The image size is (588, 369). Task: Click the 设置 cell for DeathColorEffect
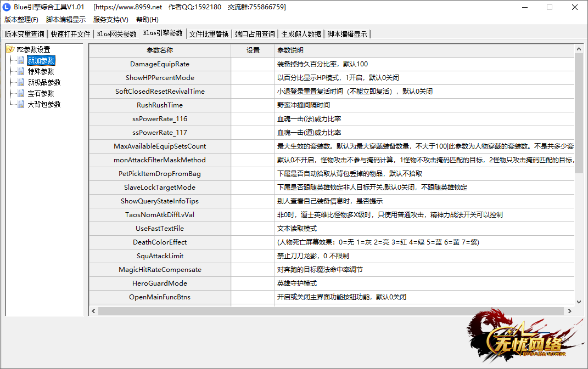[253, 242]
